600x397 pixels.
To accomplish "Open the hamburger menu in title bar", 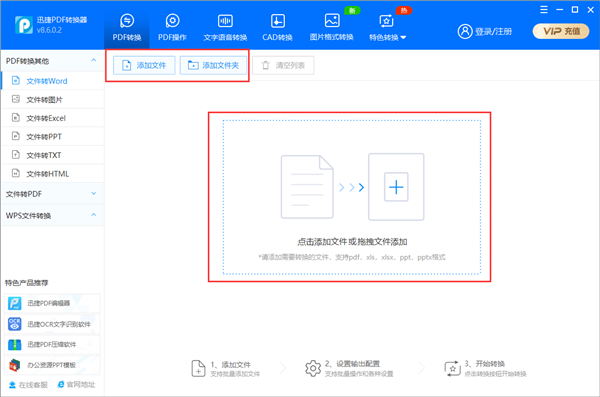I will click(544, 10).
